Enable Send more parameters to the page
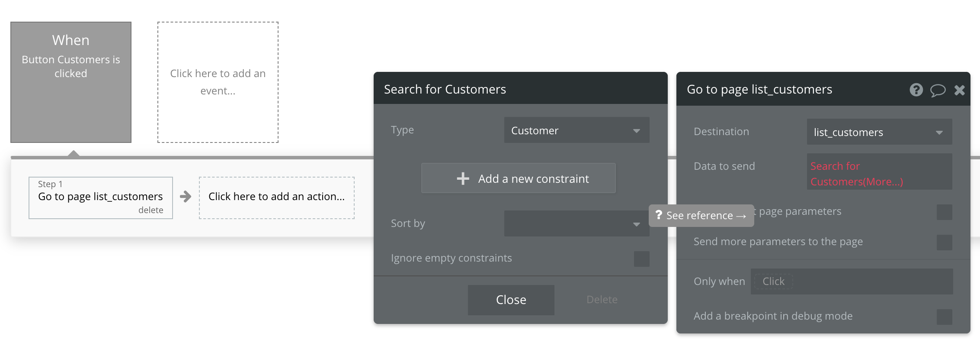This screenshot has width=980, height=343. 944,242
